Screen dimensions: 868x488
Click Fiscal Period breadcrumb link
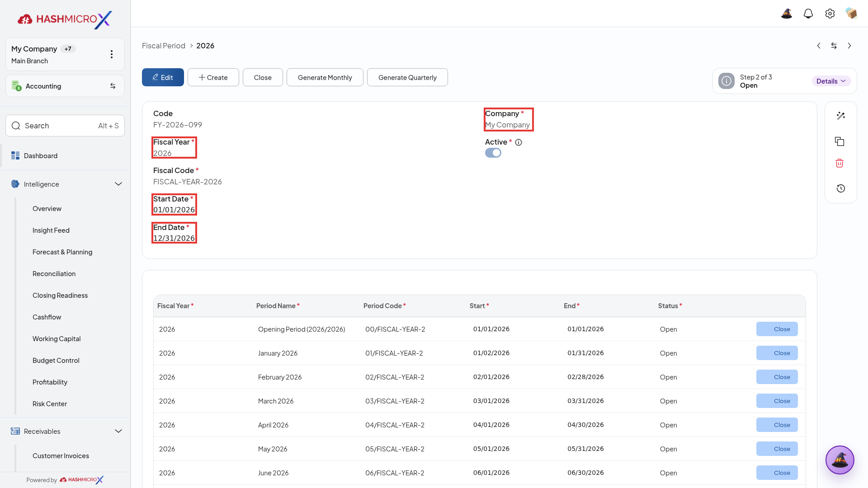coord(164,46)
